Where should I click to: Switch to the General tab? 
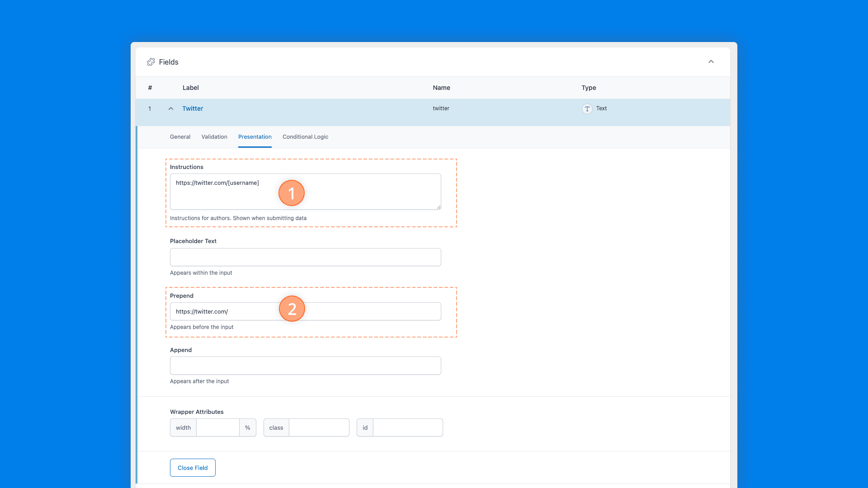pyautogui.click(x=180, y=137)
